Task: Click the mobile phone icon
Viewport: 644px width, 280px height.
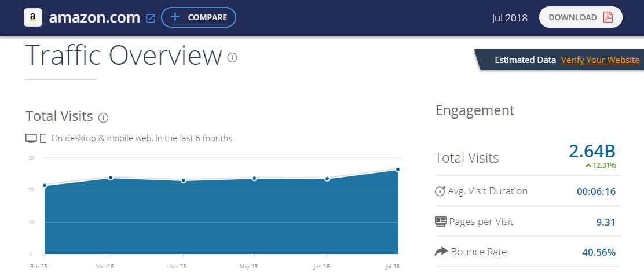Action: [43, 139]
